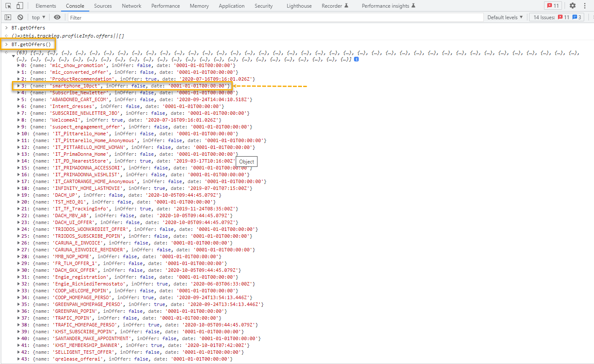The height and width of the screenshot is (364, 594).
Task: Open the 'top' JavaScript context dropdown
Action: coord(38,17)
